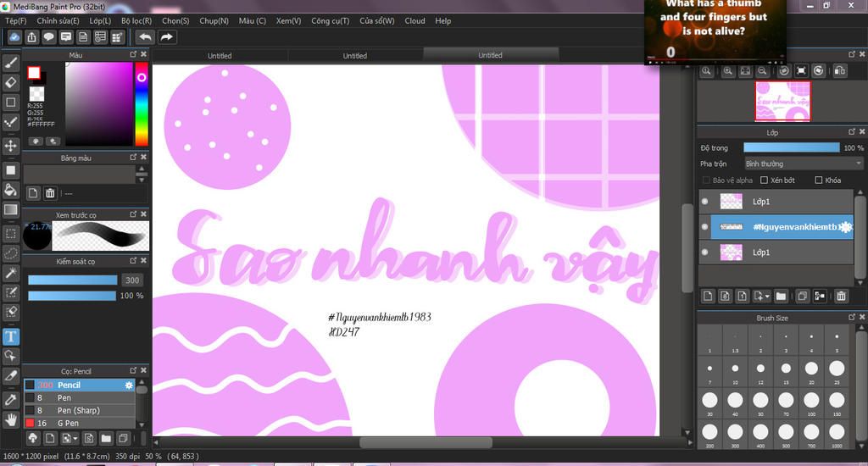868x466 pixels.
Task: Merge layer down icon in Lớp panel
Action: (820, 296)
